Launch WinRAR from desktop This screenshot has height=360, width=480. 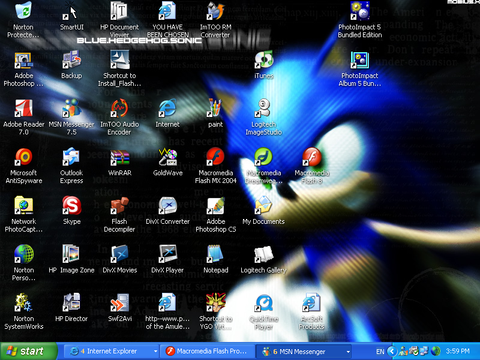point(119,157)
